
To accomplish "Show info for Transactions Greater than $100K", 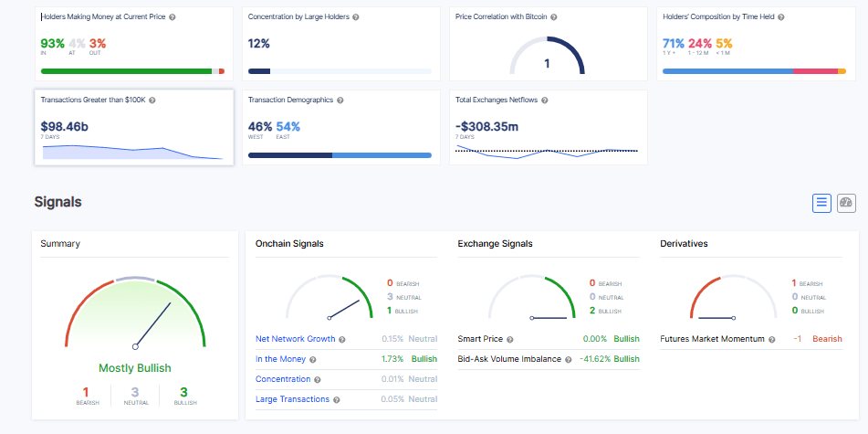I will (152, 100).
